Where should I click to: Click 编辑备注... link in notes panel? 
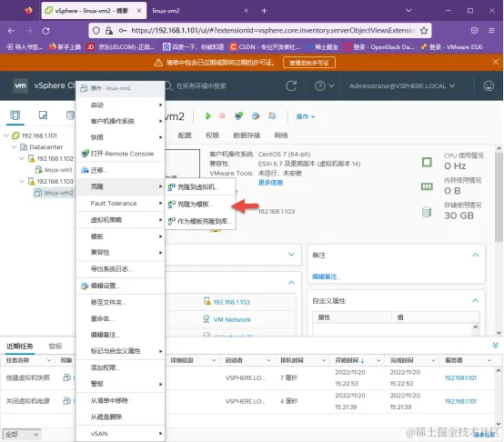point(327,276)
